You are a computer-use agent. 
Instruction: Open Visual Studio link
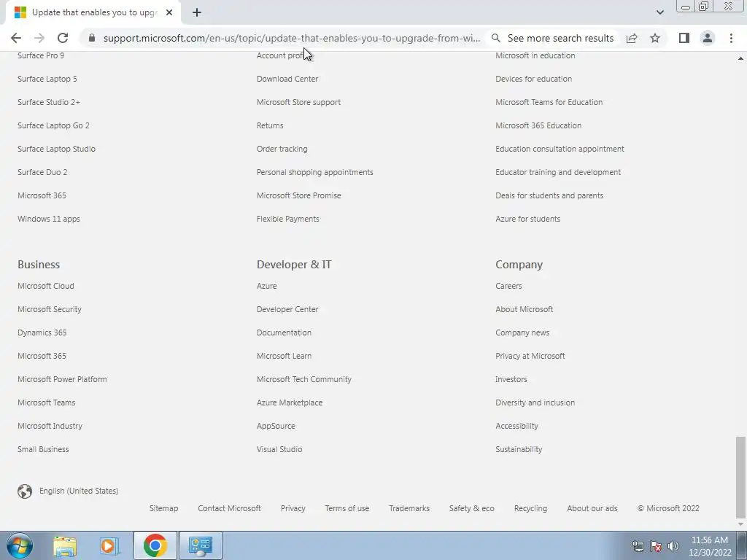tap(279, 449)
